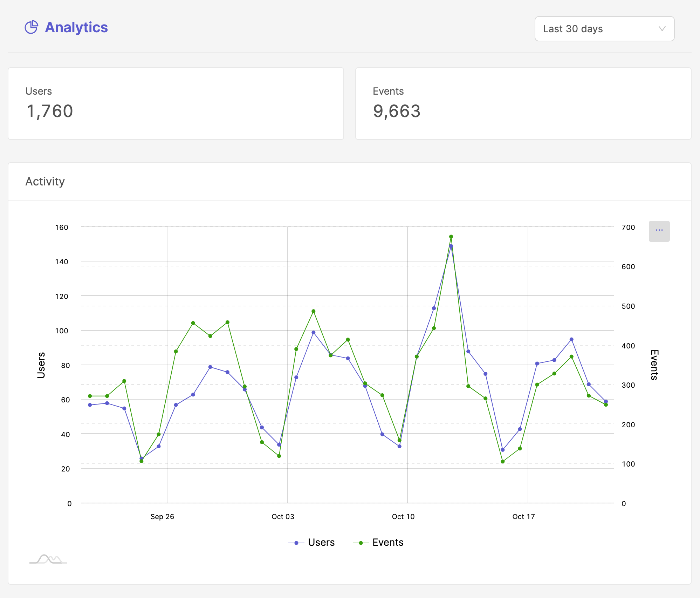Click the right Events axis title
Viewport: 700px width, 598px height.
tap(654, 365)
